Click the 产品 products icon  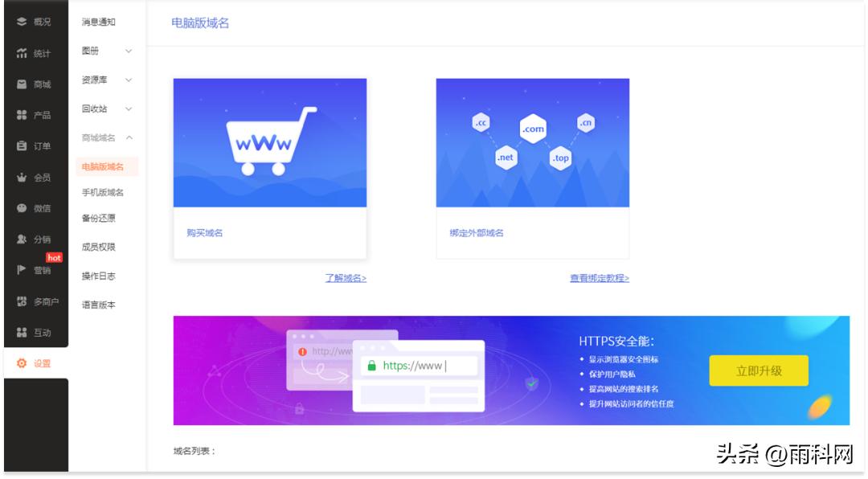click(x=32, y=115)
